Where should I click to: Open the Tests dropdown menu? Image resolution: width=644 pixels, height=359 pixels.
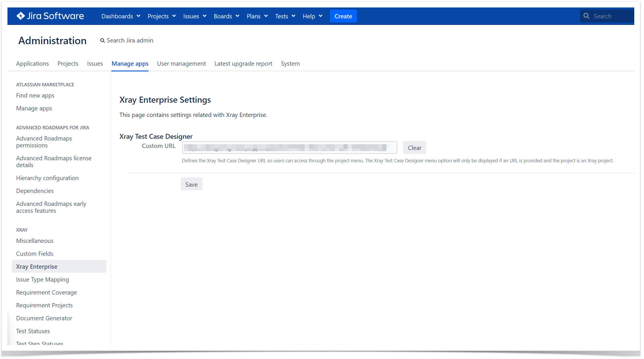tap(285, 16)
